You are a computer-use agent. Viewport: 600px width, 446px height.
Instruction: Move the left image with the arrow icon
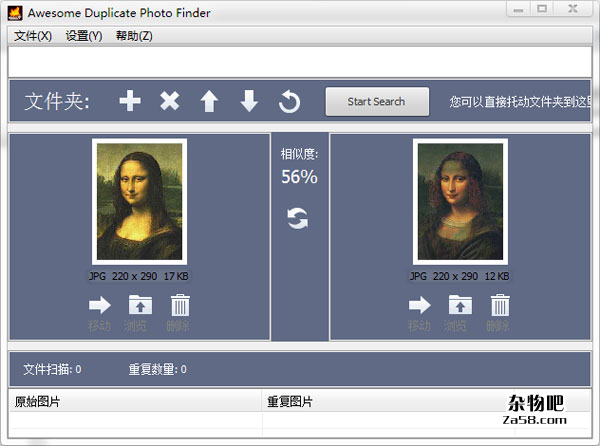(x=99, y=305)
